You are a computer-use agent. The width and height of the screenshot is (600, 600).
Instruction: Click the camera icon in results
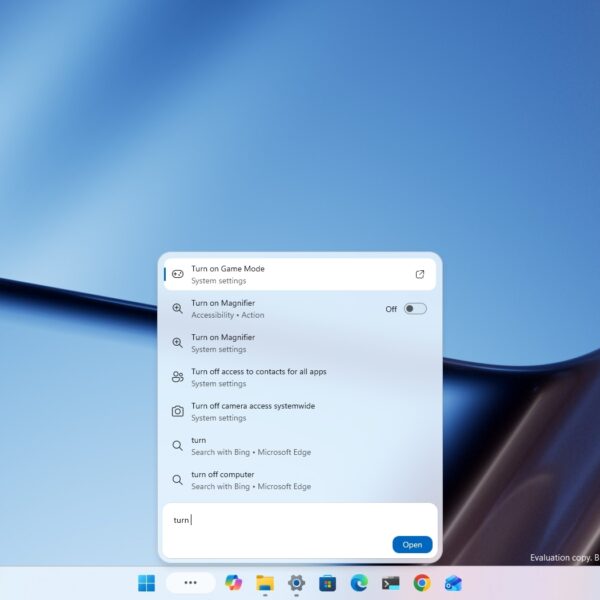[x=178, y=411]
